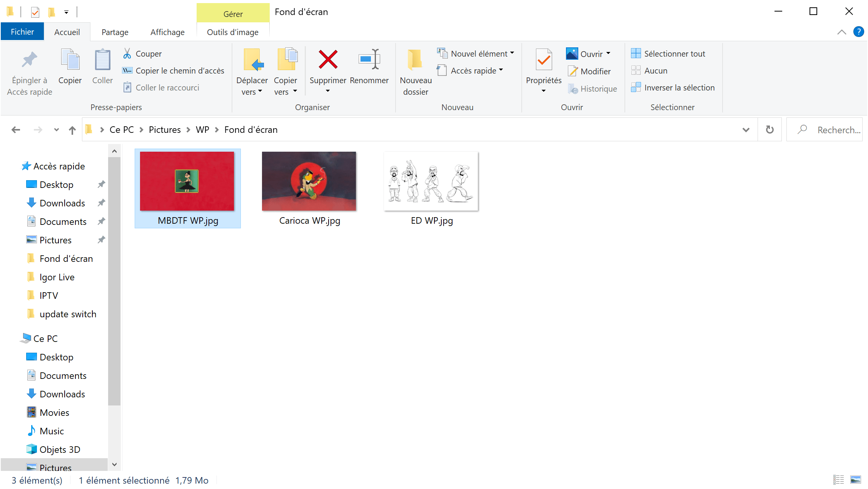Switch to large thumbnails view in status bar
The image size is (868, 489).
pyautogui.click(x=856, y=479)
